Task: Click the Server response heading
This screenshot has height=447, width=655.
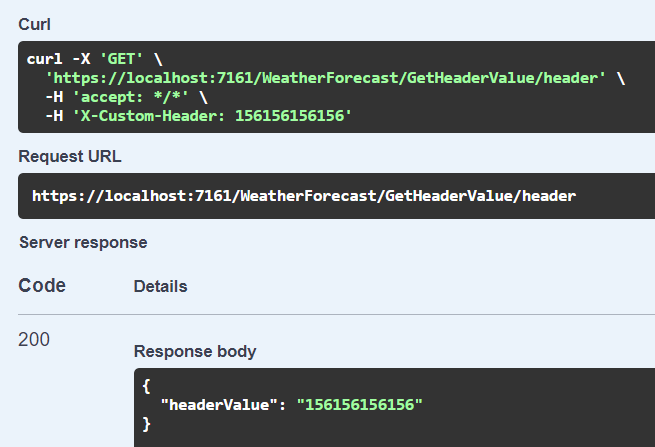Action: pos(83,243)
